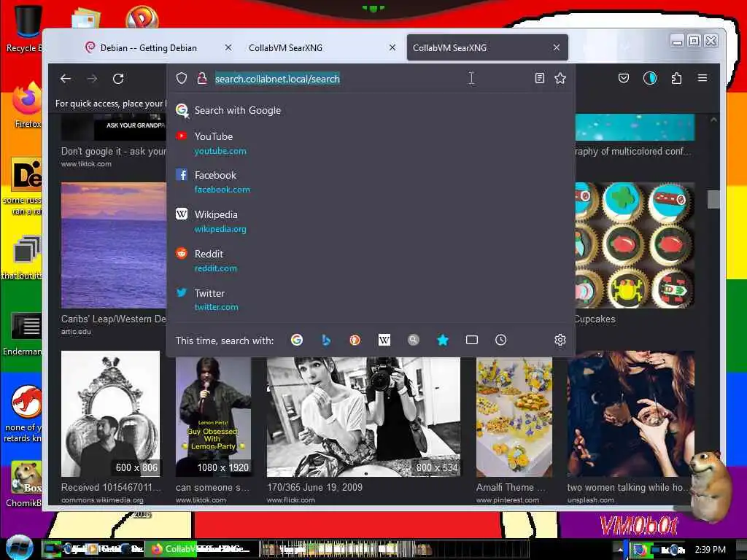Reload the page with refresh icon

[x=118, y=79]
